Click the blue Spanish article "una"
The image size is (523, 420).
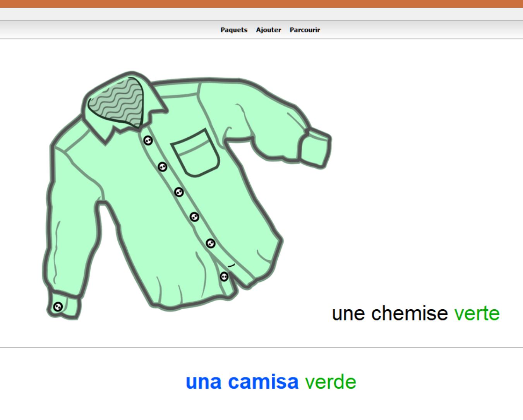pos(204,382)
